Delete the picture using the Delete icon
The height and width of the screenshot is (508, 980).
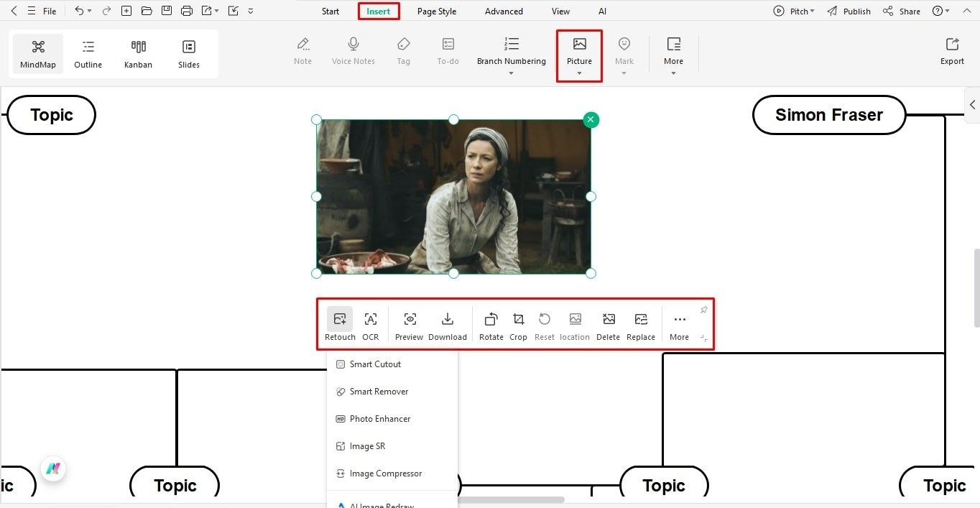pos(608,325)
